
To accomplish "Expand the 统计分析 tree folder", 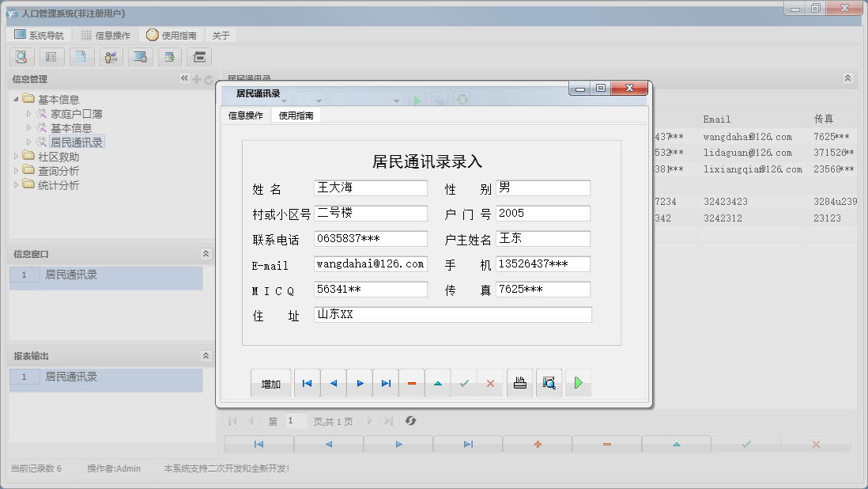I will pos(17,185).
